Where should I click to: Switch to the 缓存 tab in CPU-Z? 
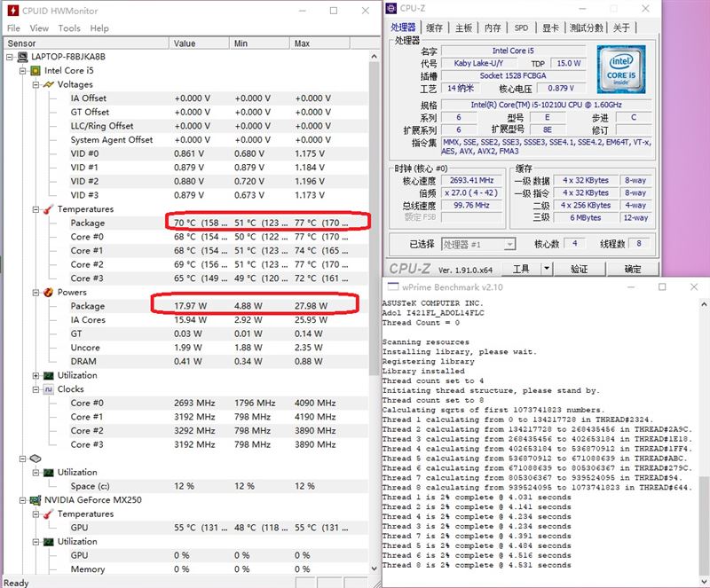[434, 27]
